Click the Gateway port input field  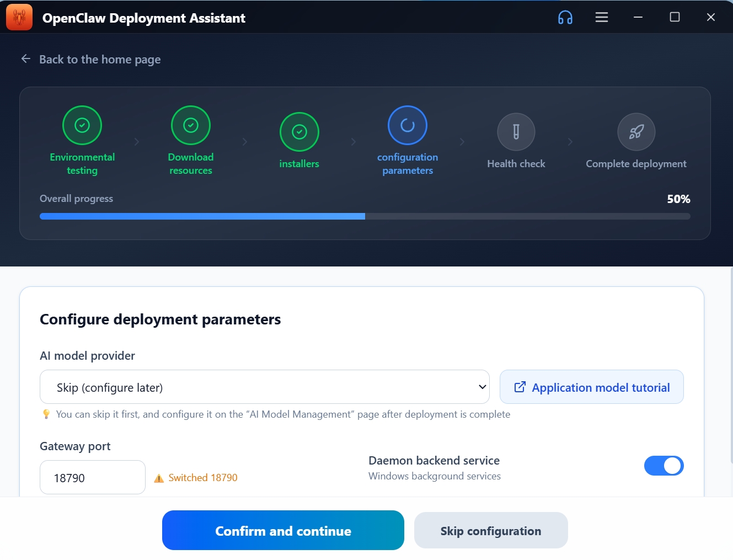tap(92, 477)
